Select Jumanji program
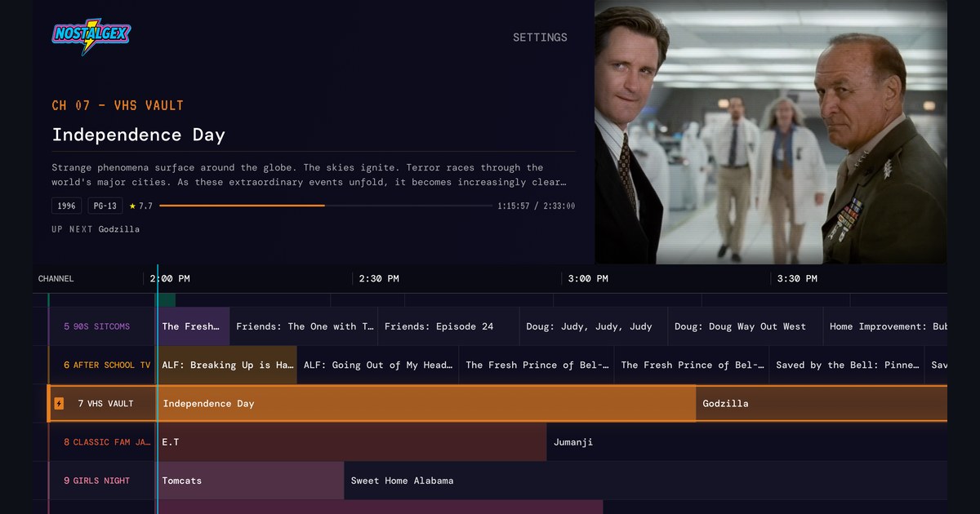The height and width of the screenshot is (514, 980). pyautogui.click(x=747, y=442)
